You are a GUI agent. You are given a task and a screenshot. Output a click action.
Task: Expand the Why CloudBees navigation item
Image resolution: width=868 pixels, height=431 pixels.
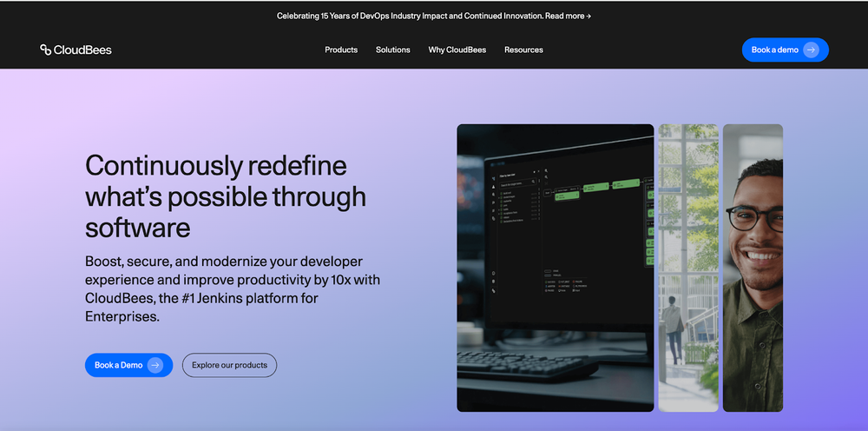(x=457, y=50)
